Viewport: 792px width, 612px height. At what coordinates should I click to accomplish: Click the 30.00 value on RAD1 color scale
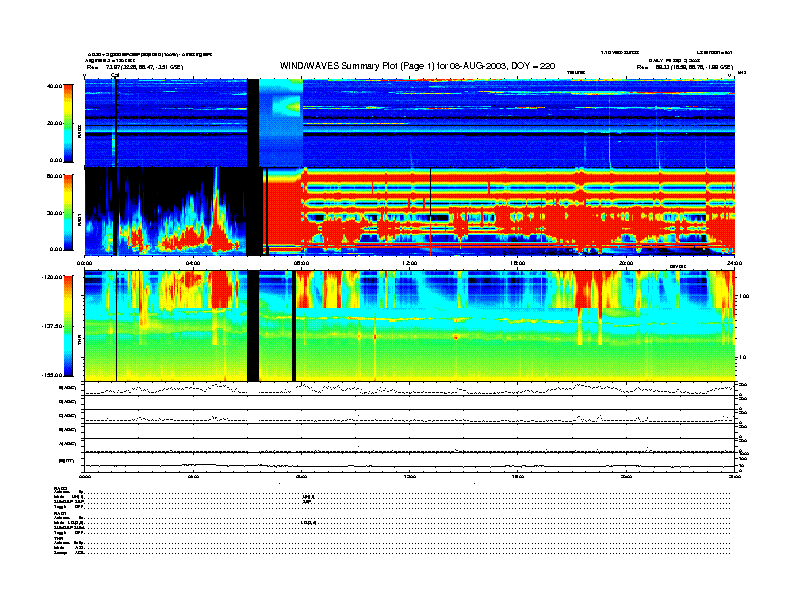click(x=54, y=213)
